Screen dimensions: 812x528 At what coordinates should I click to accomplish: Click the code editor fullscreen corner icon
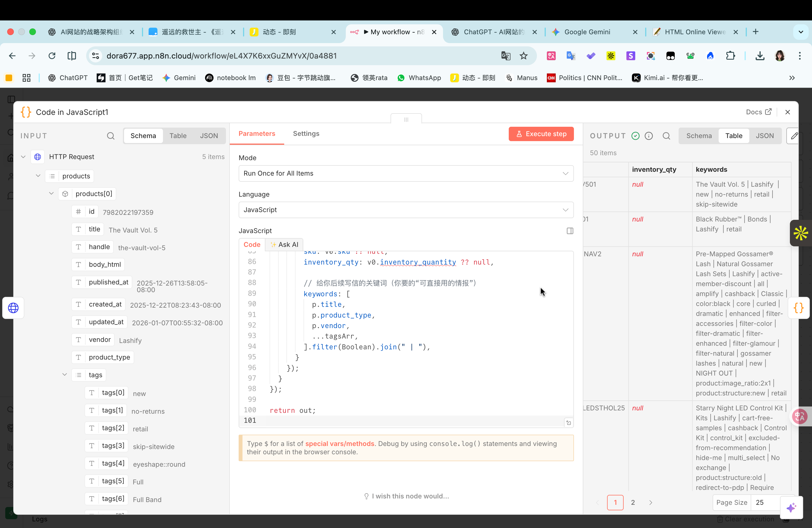click(568, 423)
